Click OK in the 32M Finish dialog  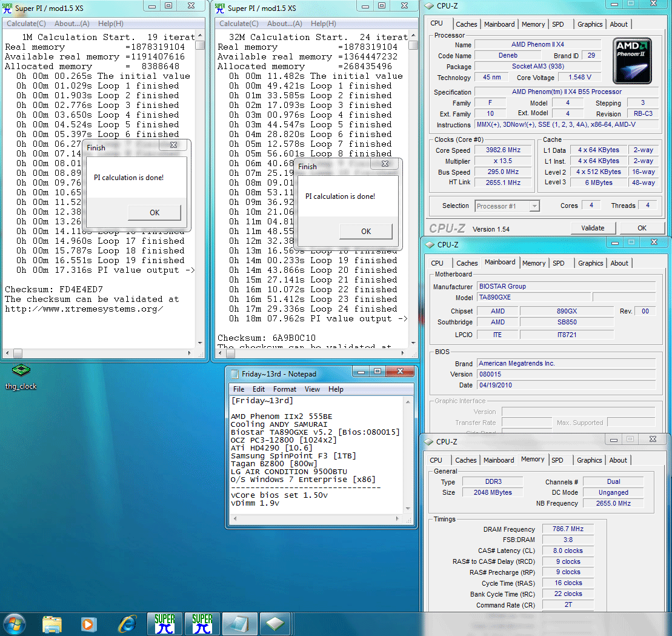[x=366, y=231]
